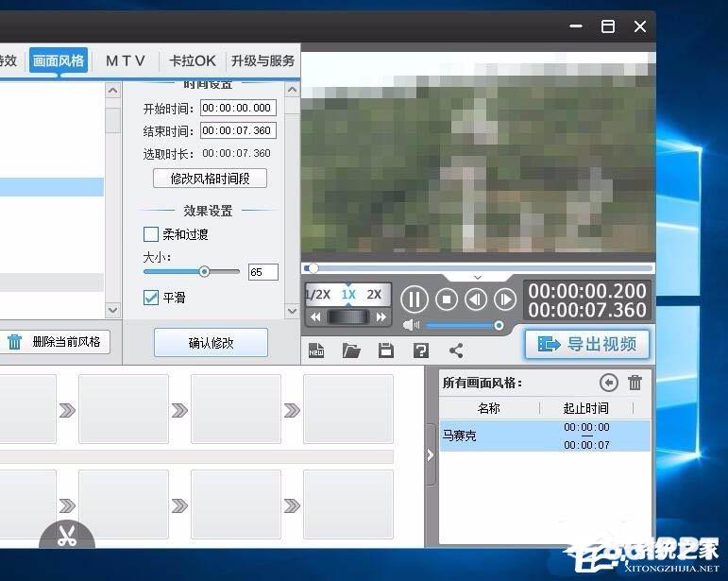Click the video progress bar handle
The image size is (728, 581).
pyautogui.click(x=313, y=268)
